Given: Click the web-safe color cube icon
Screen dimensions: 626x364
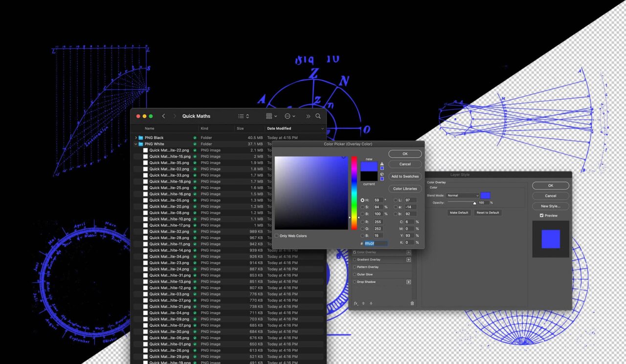Looking at the screenshot, I should pos(381,174).
